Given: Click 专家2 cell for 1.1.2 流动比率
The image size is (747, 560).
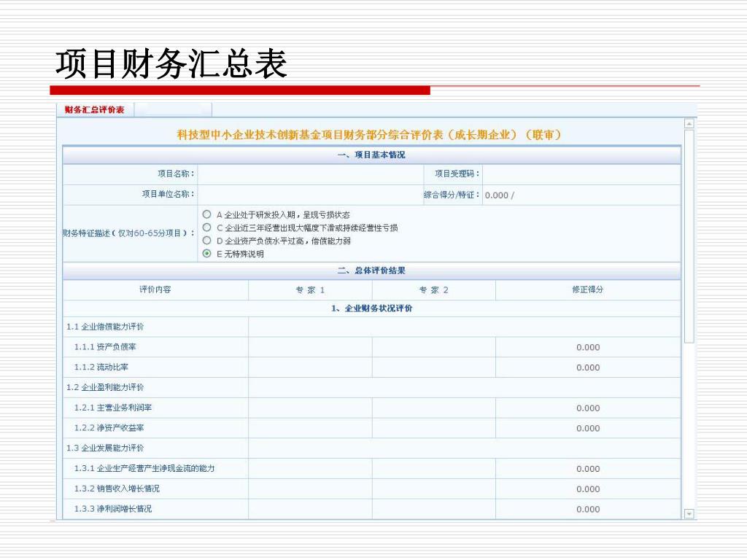Looking at the screenshot, I should 433,367.
